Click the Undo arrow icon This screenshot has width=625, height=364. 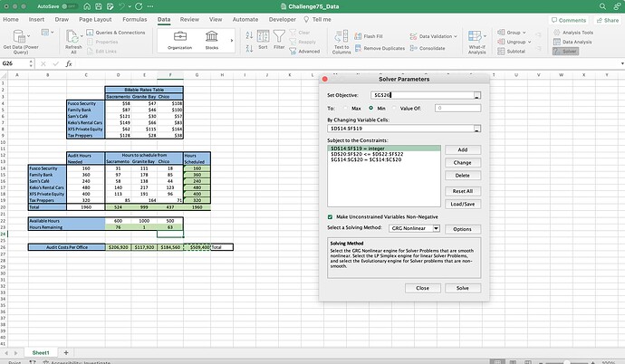click(122, 6)
